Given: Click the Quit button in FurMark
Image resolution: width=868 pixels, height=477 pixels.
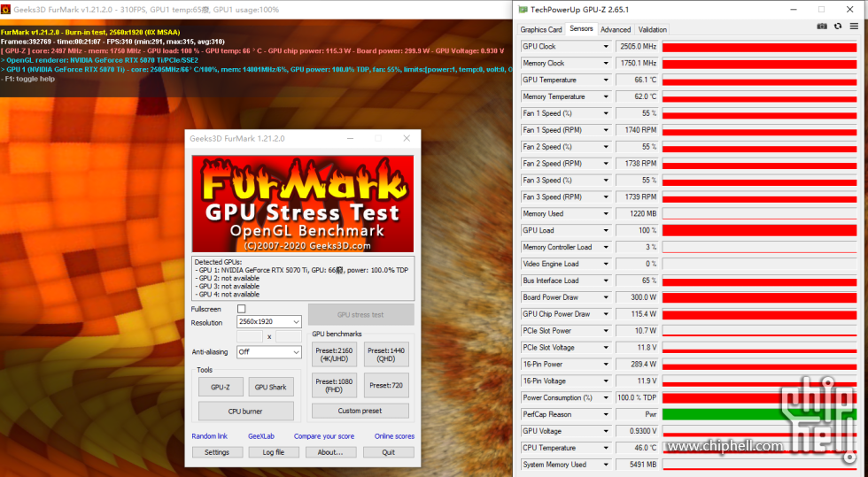Looking at the screenshot, I should [x=389, y=452].
